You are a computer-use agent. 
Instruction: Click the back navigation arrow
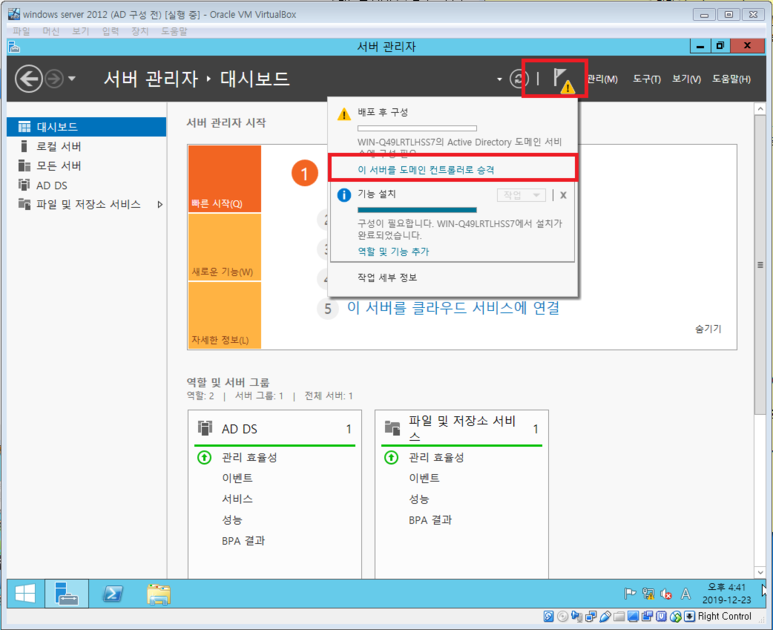28,79
